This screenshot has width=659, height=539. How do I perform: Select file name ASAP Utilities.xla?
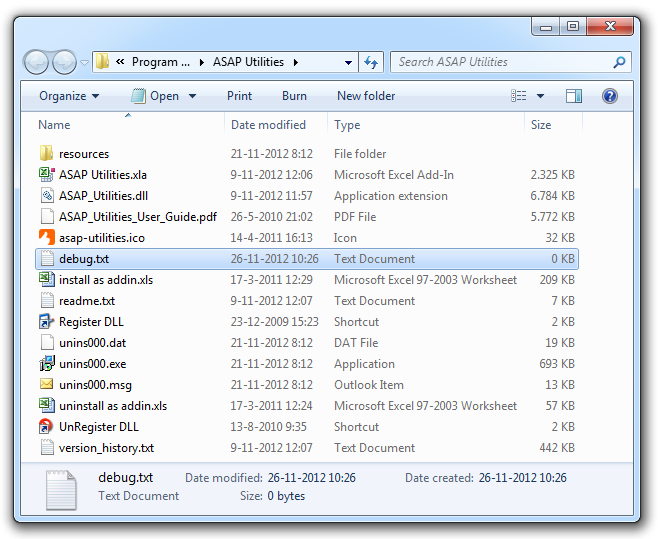click(x=103, y=175)
